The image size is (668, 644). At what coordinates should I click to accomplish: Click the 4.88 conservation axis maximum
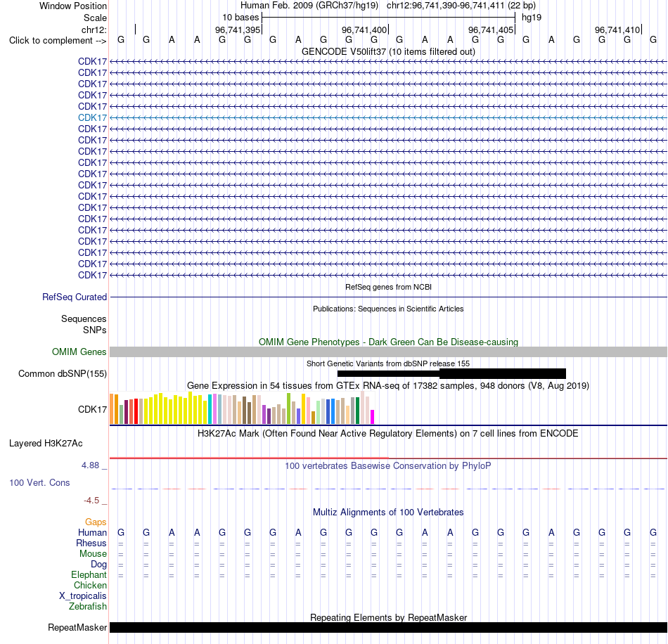click(90, 465)
